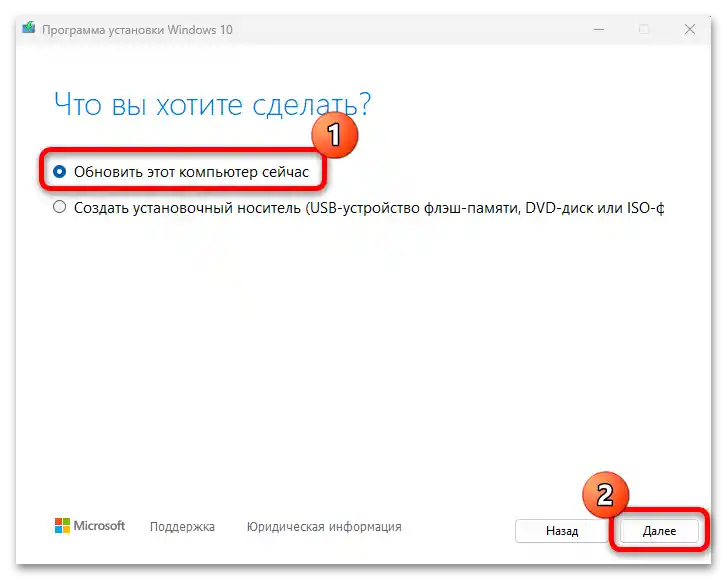The image size is (727, 580).
Task: Click the "Что вы хотите сделать?" heading
Action: tap(213, 104)
